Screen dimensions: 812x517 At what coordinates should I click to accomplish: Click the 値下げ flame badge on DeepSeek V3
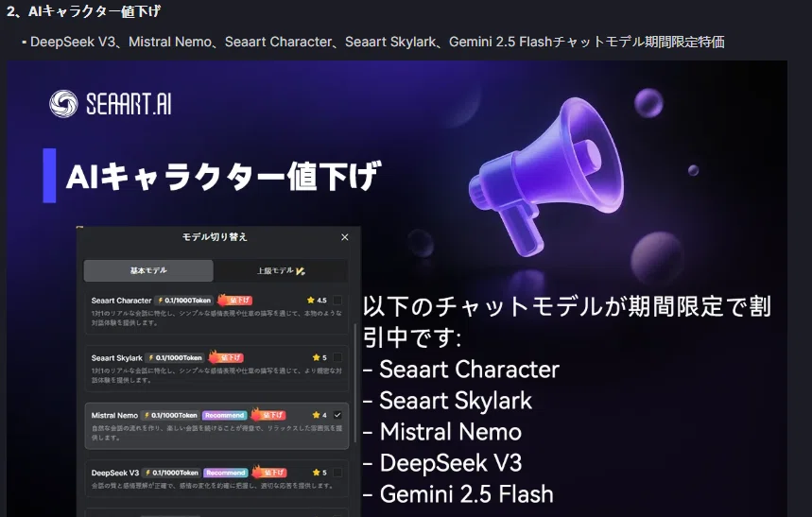click(x=269, y=473)
